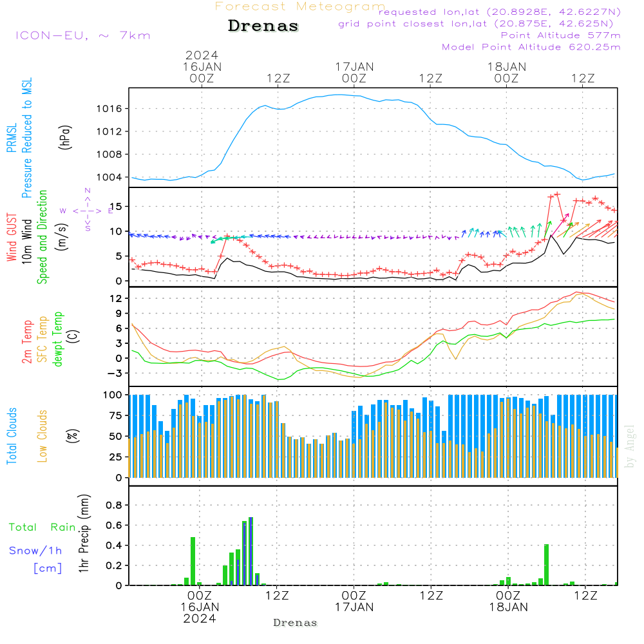Click the "16JAN" date label on bottom axis
Viewport: 644px width, 644px height.
[200, 607]
